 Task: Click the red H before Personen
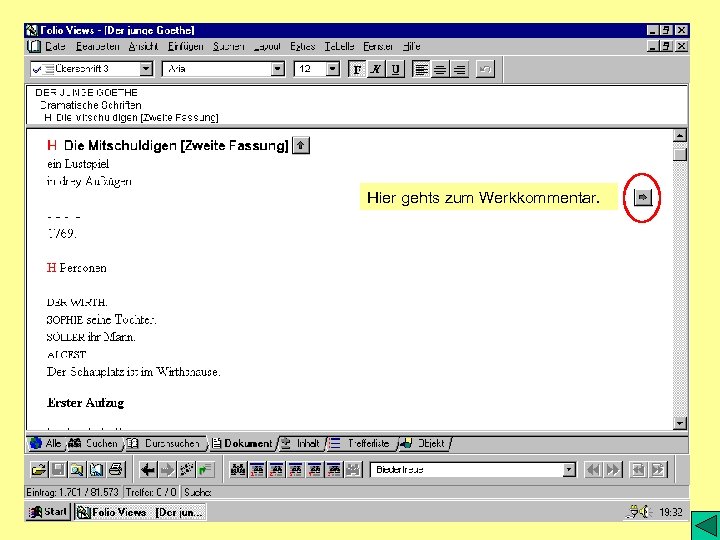(51, 268)
